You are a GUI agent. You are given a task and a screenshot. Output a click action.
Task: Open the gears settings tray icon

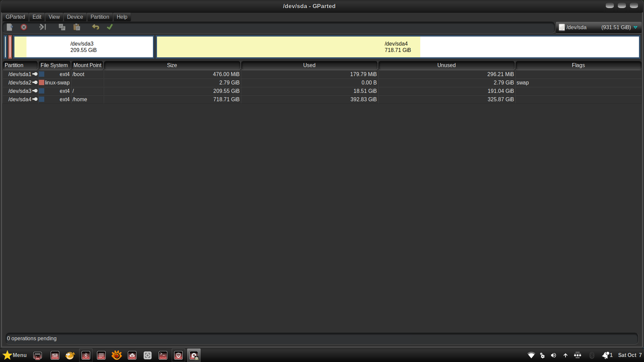542,356
